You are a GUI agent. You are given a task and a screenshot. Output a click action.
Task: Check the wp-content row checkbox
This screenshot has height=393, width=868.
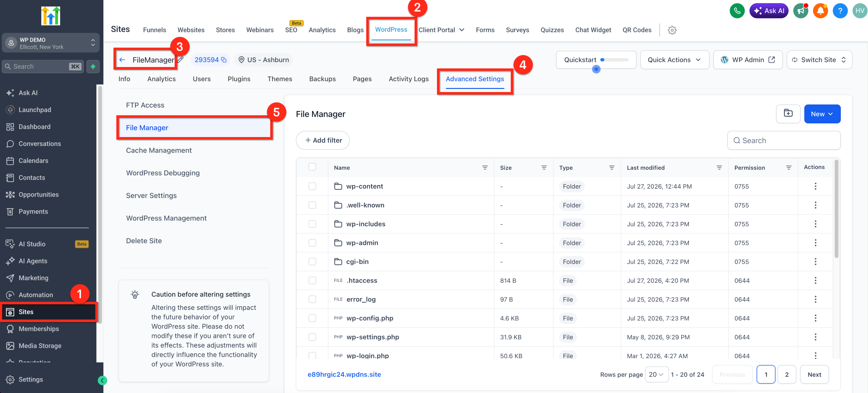(312, 186)
